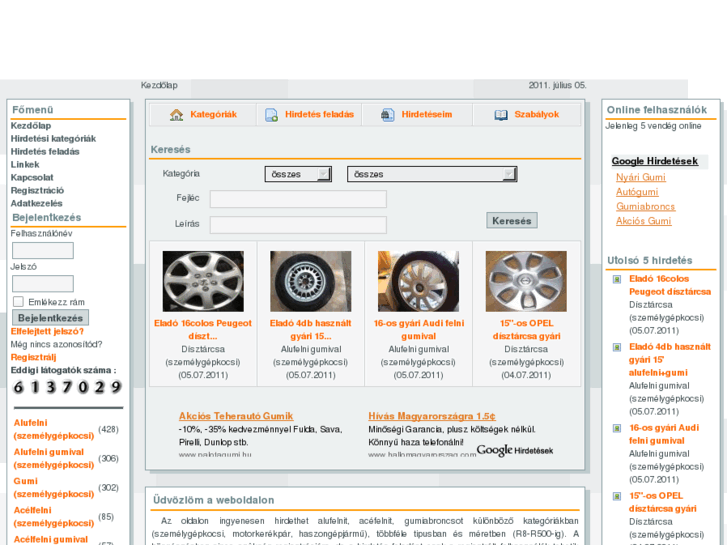This screenshot has width=727, height=545.
Task: Click icon next to Eladó 16colos Peugeot listing
Action: coord(617,279)
